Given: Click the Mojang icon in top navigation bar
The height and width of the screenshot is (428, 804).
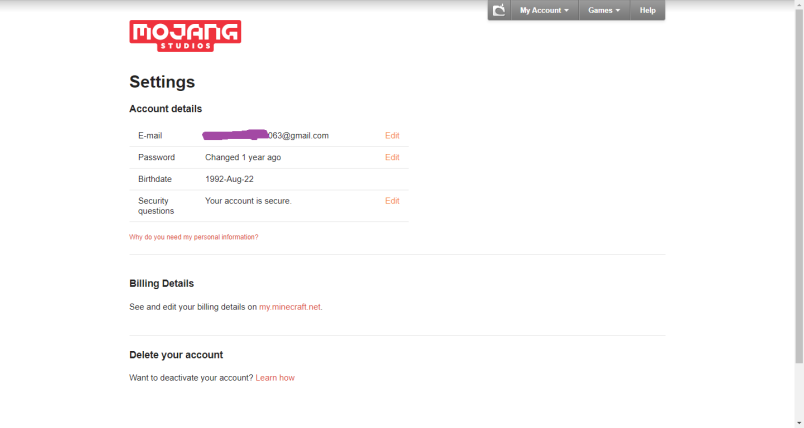Looking at the screenshot, I should click(499, 10).
